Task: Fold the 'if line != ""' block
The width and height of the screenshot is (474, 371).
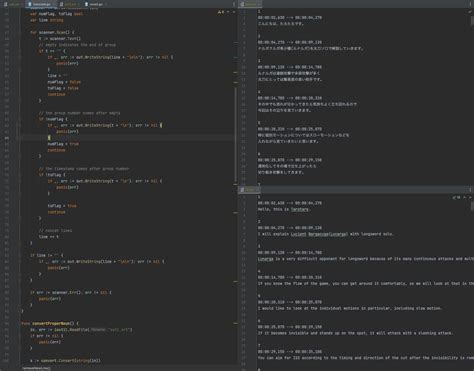Action: click(20, 255)
